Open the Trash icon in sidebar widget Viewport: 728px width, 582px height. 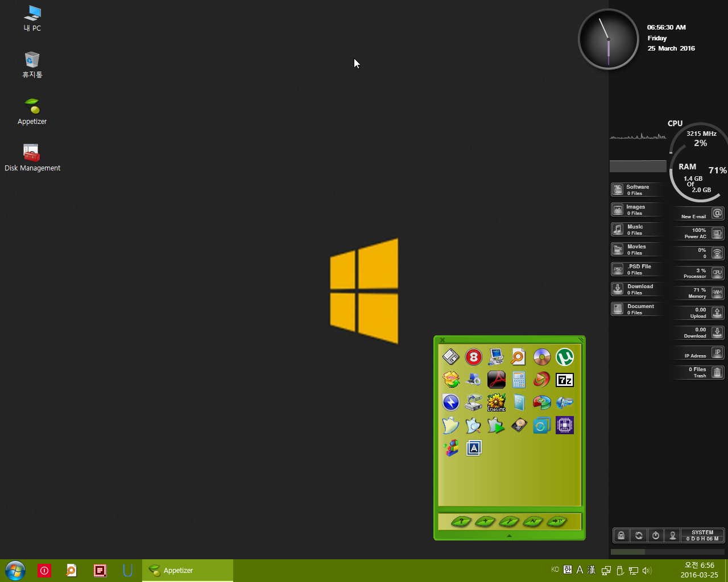click(x=717, y=372)
